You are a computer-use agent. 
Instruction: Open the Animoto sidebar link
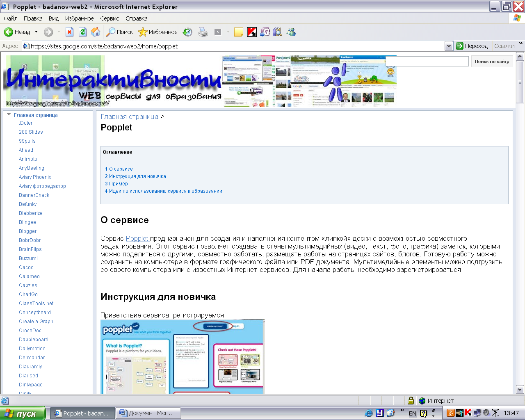tap(28, 159)
